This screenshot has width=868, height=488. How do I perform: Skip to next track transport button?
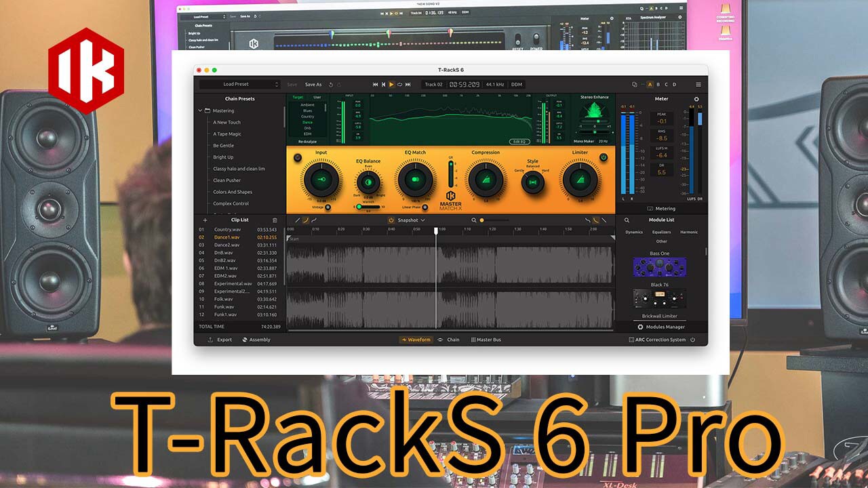tap(408, 85)
